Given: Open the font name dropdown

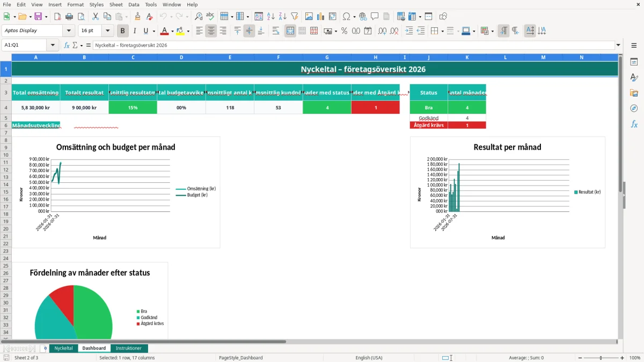Looking at the screenshot, I should coord(69,31).
